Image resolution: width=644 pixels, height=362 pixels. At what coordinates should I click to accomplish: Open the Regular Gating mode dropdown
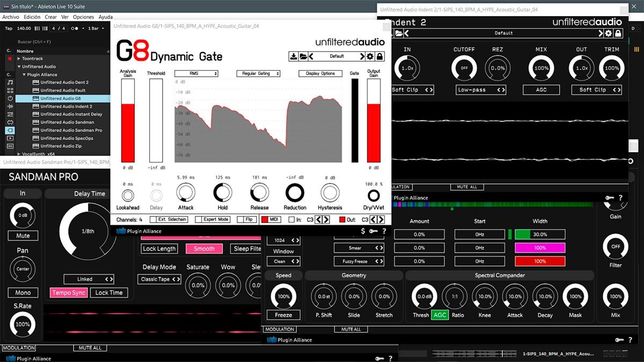[x=258, y=73]
